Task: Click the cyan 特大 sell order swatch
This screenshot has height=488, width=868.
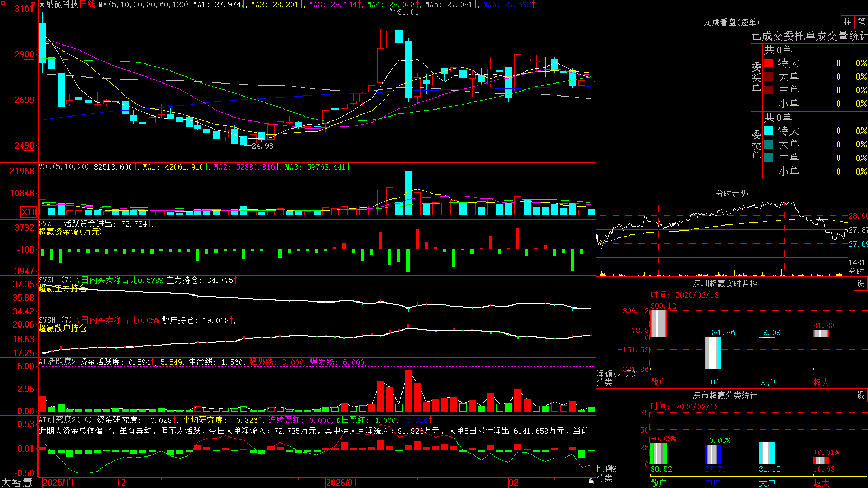Action: tap(768, 131)
